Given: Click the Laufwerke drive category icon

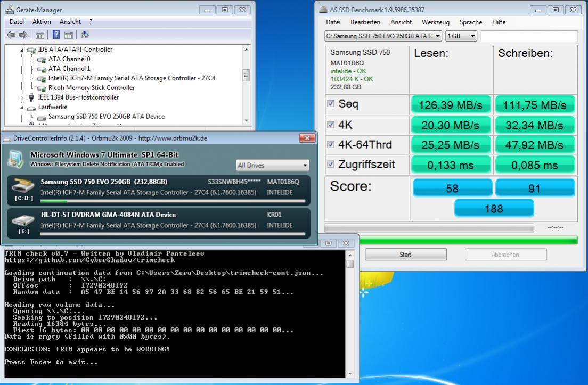Looking at the screenshot, I should coord(31,107).
